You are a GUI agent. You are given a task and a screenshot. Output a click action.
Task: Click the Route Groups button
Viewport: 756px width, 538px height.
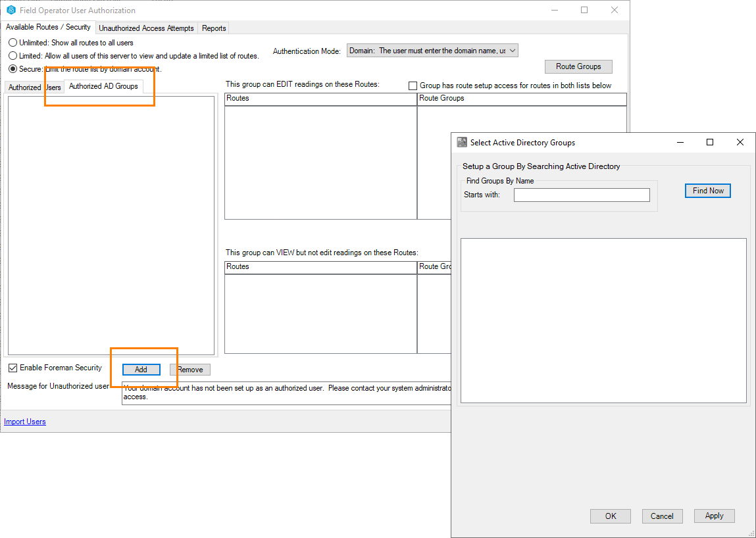(x=578, y=66)
